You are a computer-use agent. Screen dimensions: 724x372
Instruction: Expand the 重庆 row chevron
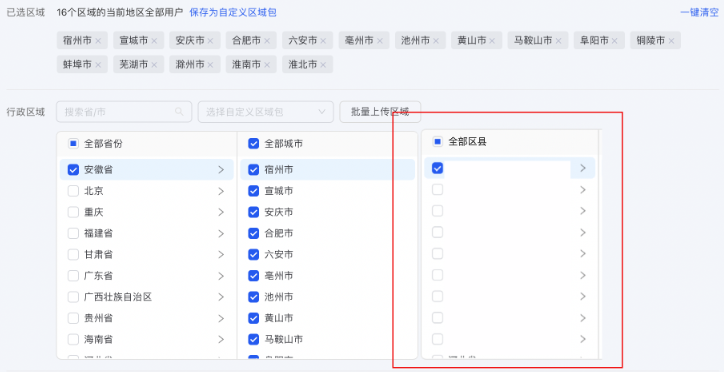click(221, 212)
